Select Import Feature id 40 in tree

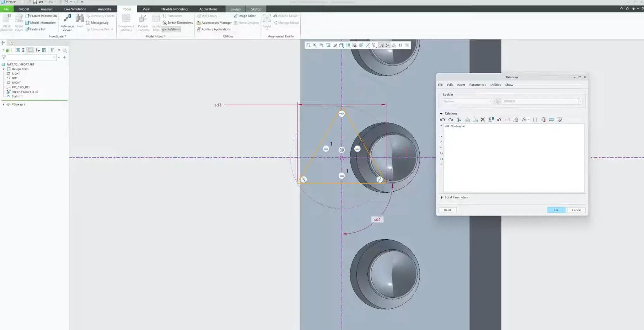pos(22,92)
